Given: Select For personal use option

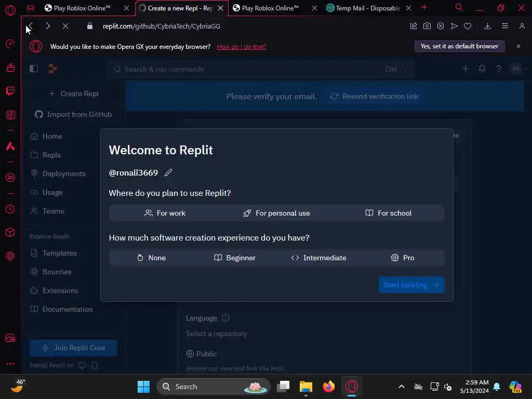Looking at the screenshot, I should (276, 213).
